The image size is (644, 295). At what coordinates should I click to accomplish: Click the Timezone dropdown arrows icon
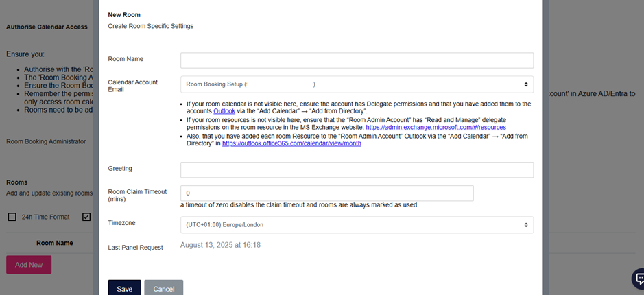coord(526,225)
